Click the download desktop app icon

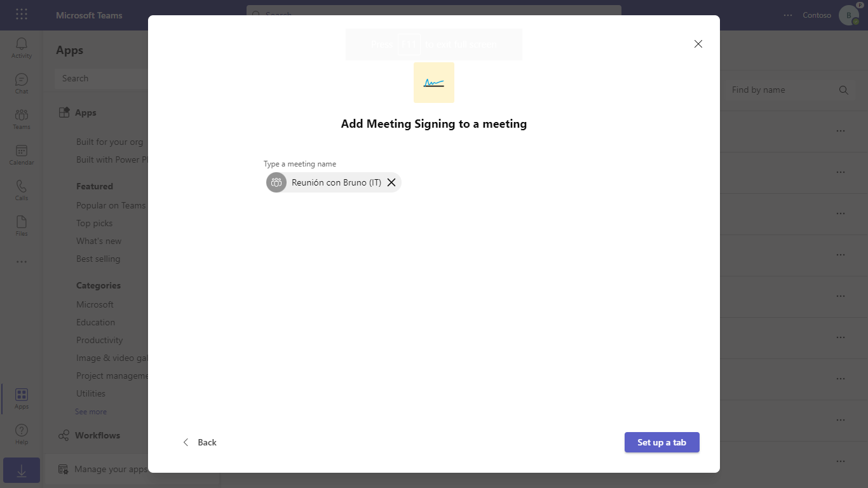click(21, 470)
